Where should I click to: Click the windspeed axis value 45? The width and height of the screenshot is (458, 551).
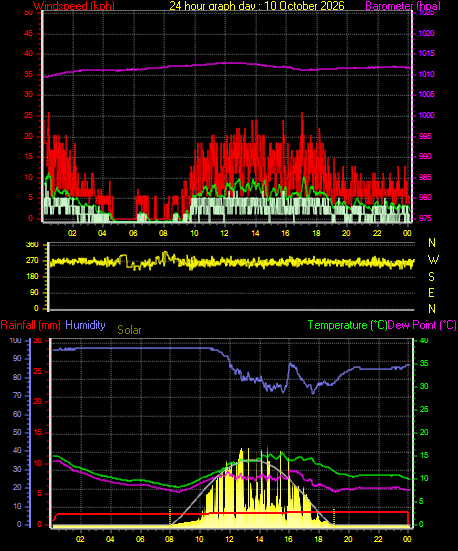(x=28, y=33)
